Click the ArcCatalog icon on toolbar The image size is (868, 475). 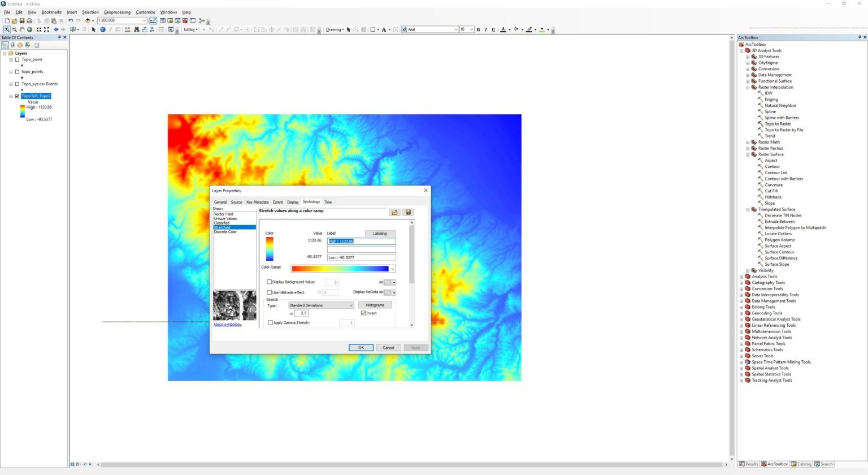170,21
